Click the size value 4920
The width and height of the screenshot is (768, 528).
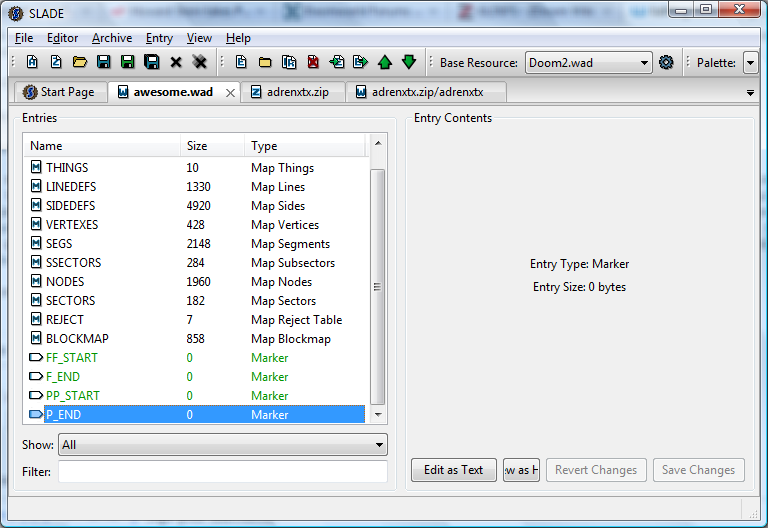198,206
